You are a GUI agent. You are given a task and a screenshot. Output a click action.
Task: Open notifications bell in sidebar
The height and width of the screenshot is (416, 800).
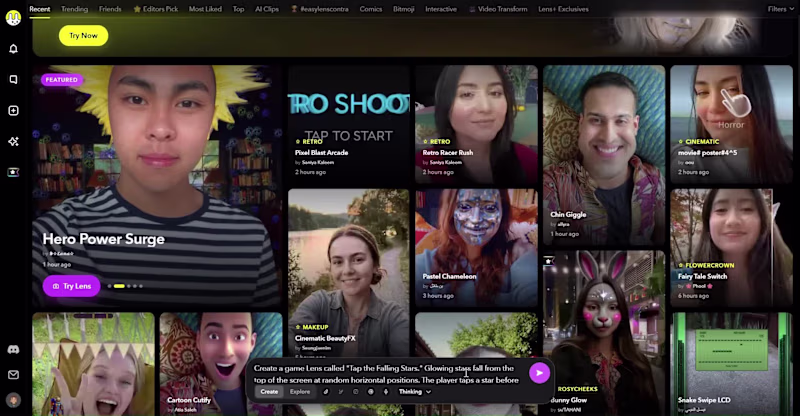(13, 48)
